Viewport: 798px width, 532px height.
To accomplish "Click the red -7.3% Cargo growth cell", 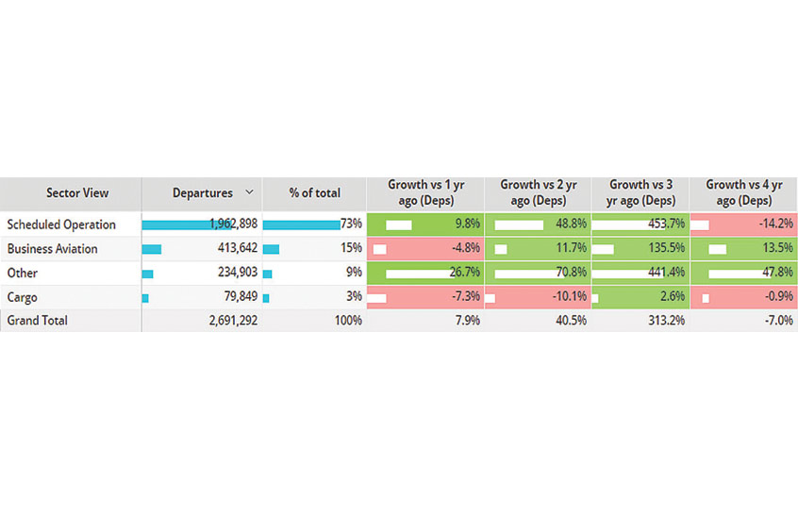I will 424,297.
